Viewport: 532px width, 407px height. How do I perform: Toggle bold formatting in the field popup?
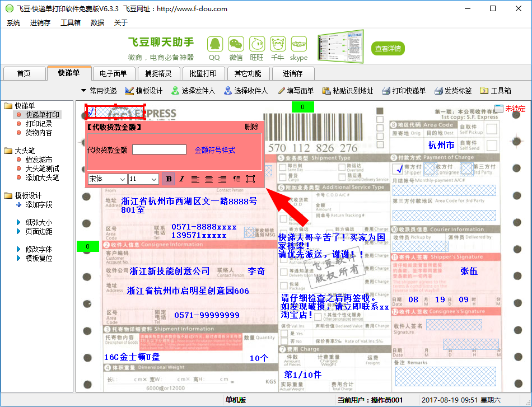(169, 179)
